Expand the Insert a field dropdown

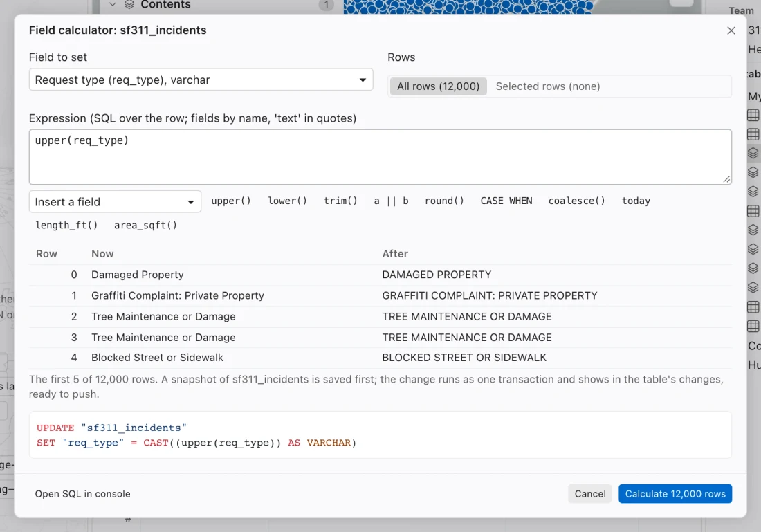[x=115, y=202]
